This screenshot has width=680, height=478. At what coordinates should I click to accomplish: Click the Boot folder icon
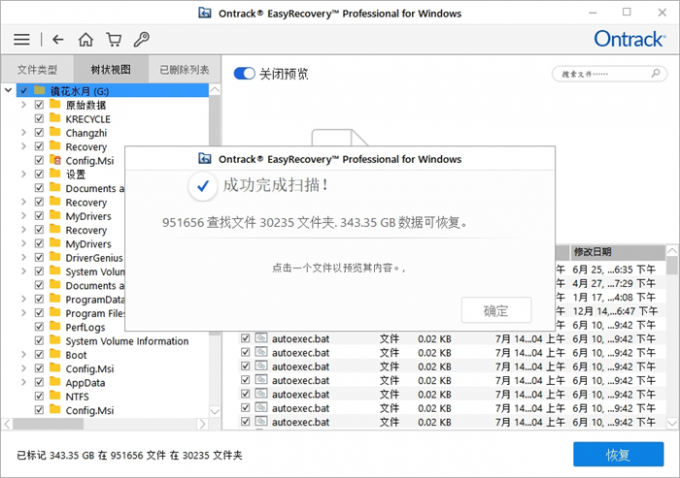[55, 354]
